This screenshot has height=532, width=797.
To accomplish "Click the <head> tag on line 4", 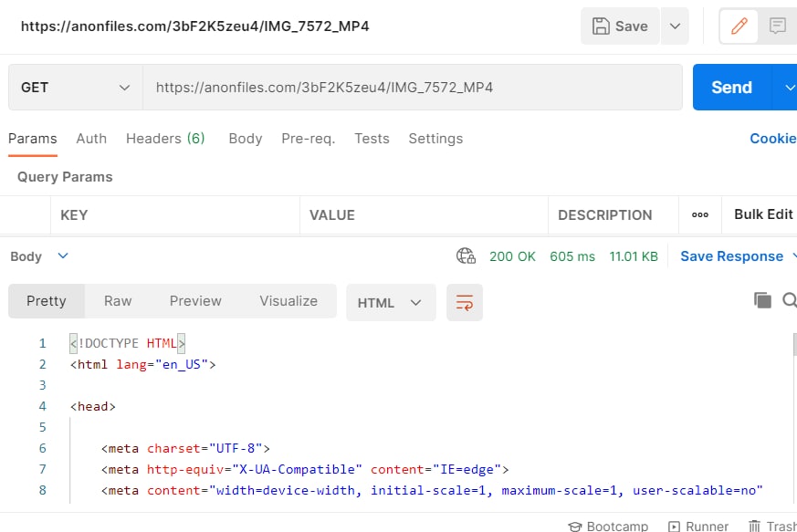I will click(93, 406).
